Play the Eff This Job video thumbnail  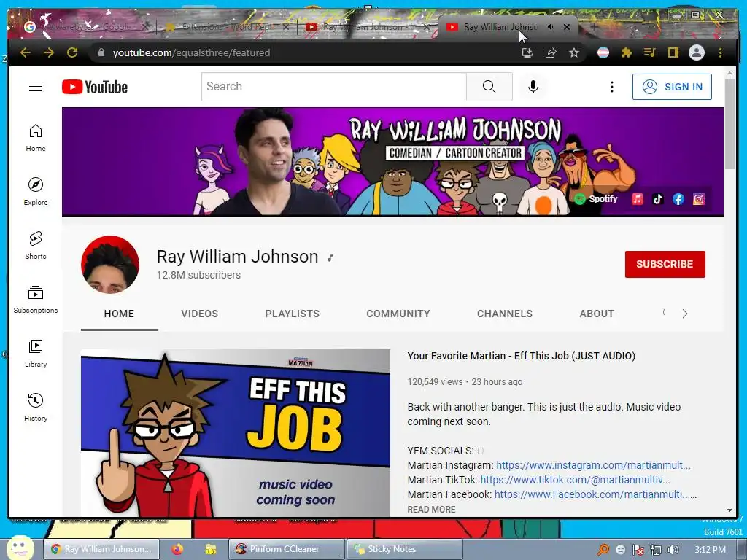click(x=236, y=433)
